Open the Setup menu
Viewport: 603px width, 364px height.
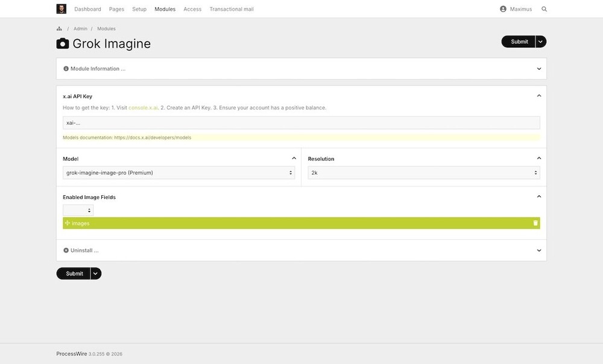[139, 9]
